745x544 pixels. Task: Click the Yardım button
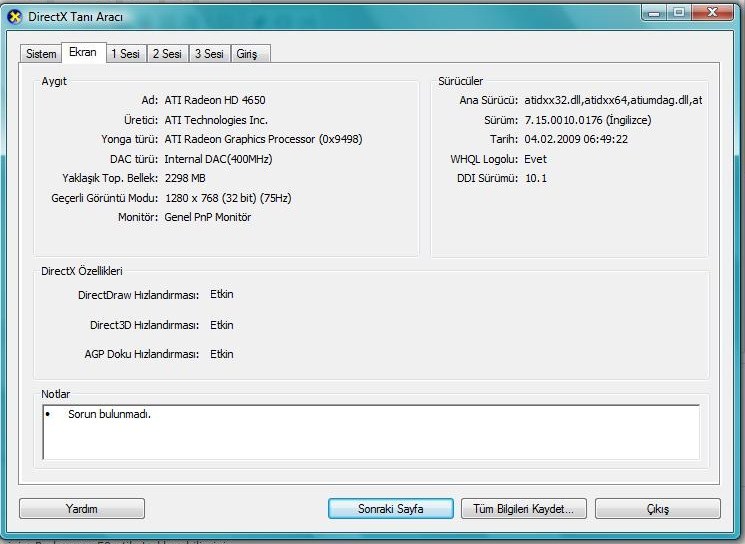pyautogui.click(x=82, y=509)
